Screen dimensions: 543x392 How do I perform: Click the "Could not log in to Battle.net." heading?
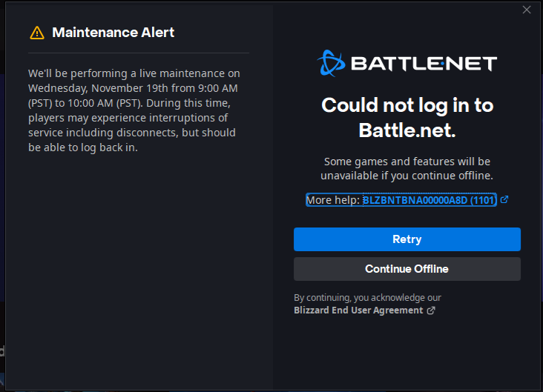coord(407,118)
